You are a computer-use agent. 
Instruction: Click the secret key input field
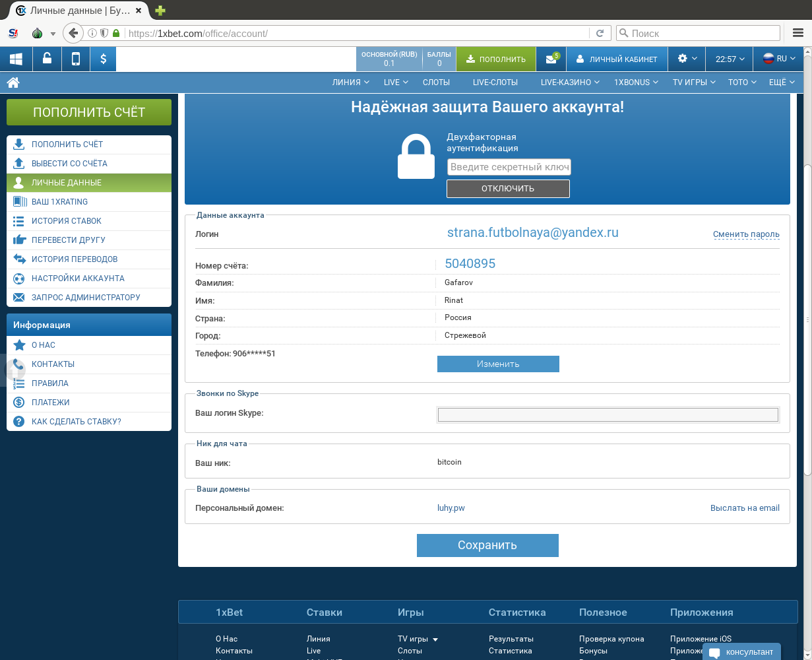(509, 167)
